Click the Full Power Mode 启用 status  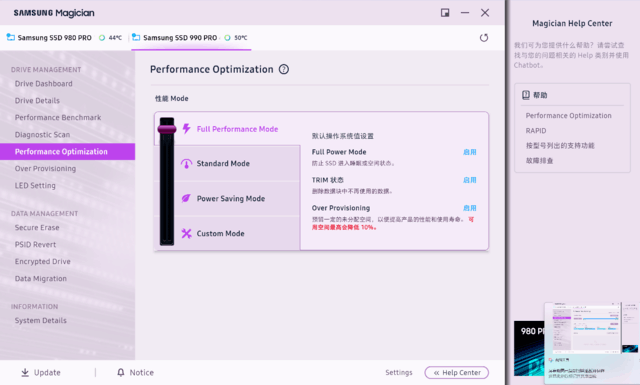pos(470,152)
